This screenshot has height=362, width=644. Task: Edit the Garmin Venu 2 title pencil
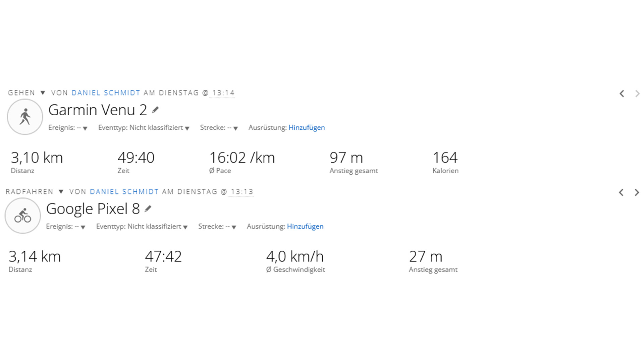pos(155,110)
